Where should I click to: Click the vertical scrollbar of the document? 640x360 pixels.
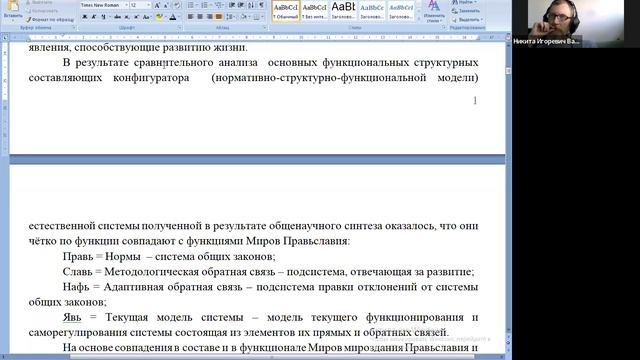(508, 188)
